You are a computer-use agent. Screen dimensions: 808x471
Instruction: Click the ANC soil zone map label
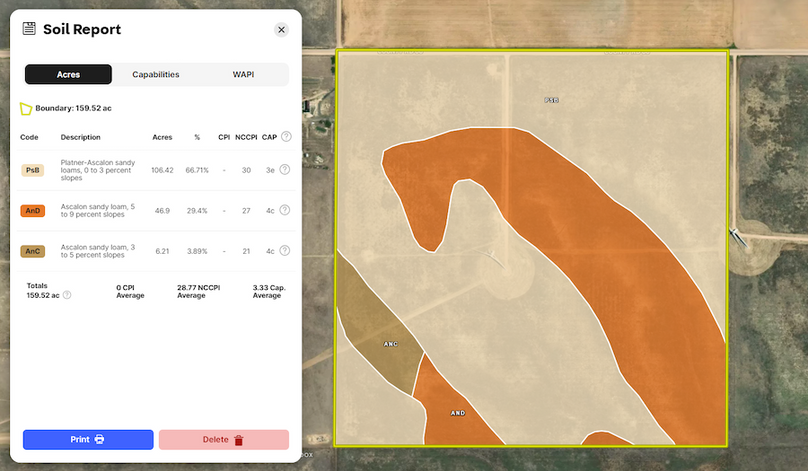[391, 344]
